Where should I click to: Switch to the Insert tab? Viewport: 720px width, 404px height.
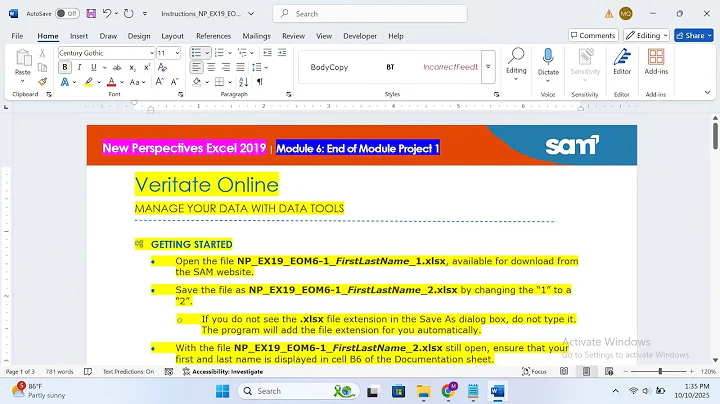(79, 36)
